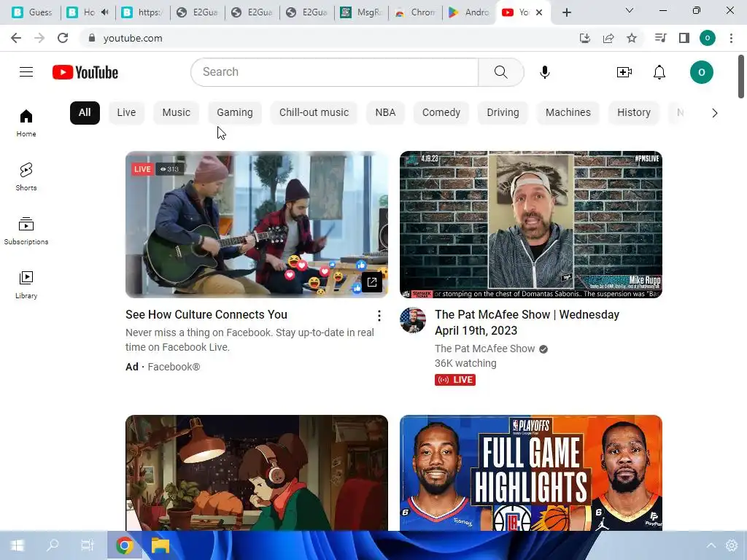Click the YouTube search input field
This screenshot has height=560, width=747.
click(335, 72)
